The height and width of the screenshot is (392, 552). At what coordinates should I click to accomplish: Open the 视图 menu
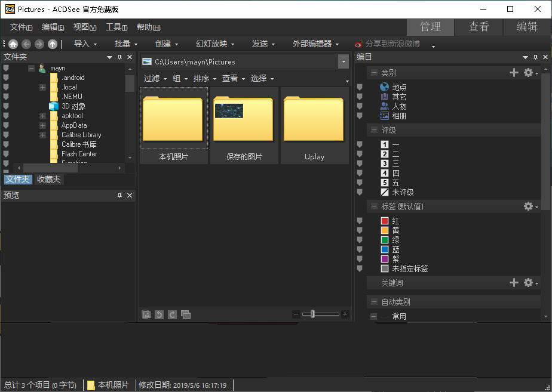pos(85,27)
